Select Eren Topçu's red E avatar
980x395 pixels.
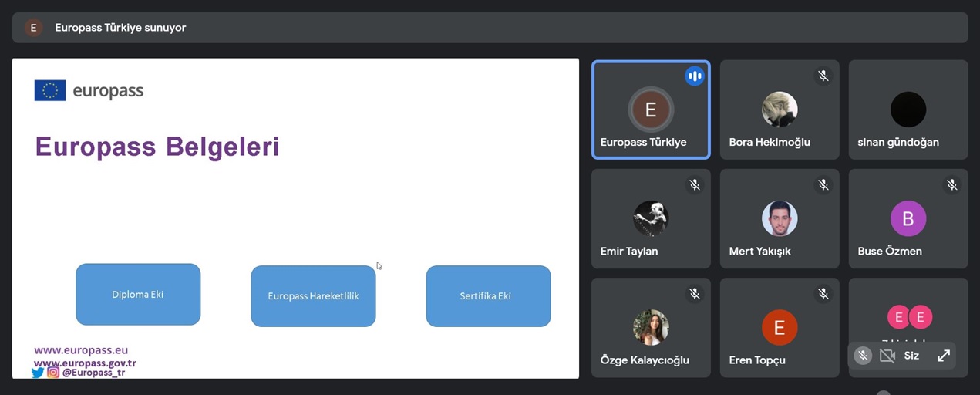(780, 327)
